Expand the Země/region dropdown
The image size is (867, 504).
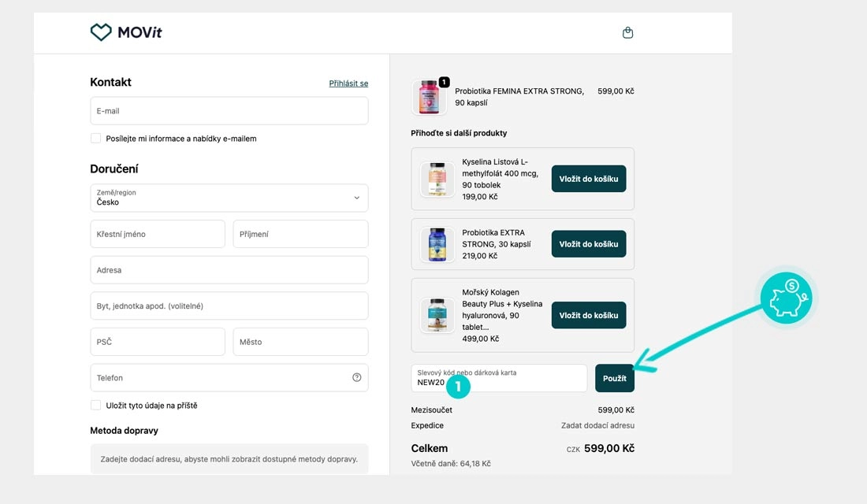[x=229, y=198]
